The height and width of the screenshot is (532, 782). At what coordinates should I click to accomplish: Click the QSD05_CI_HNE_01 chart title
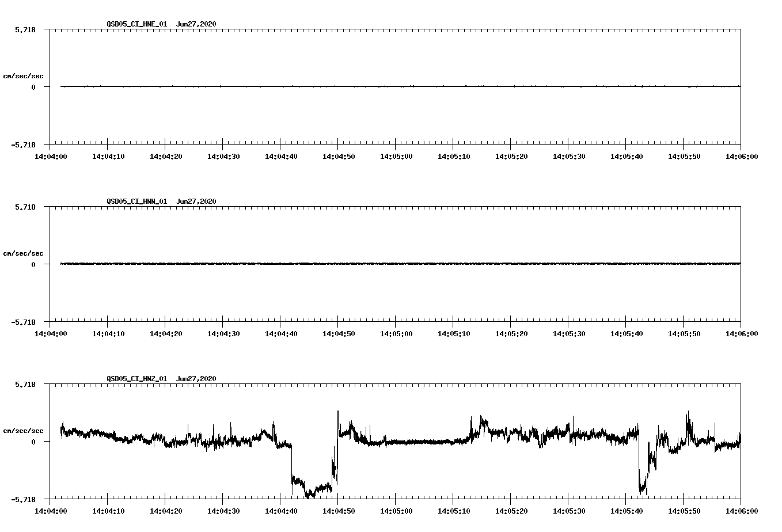(x=162, y=24)
